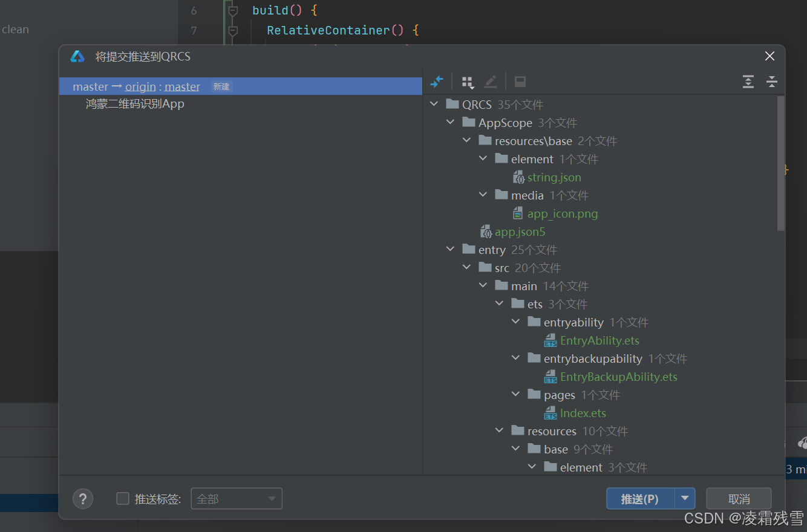Enable the 推送标签 checkbox

(123, 499)
